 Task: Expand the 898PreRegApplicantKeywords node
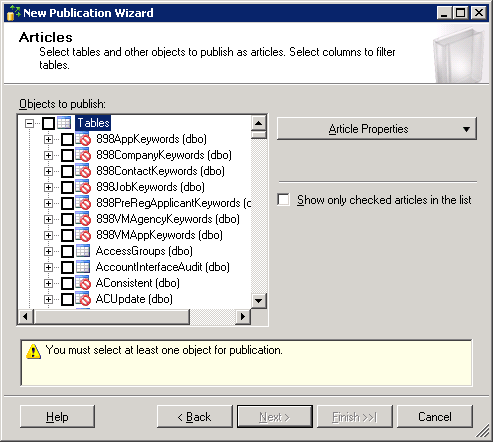click(x=48, y=203)
